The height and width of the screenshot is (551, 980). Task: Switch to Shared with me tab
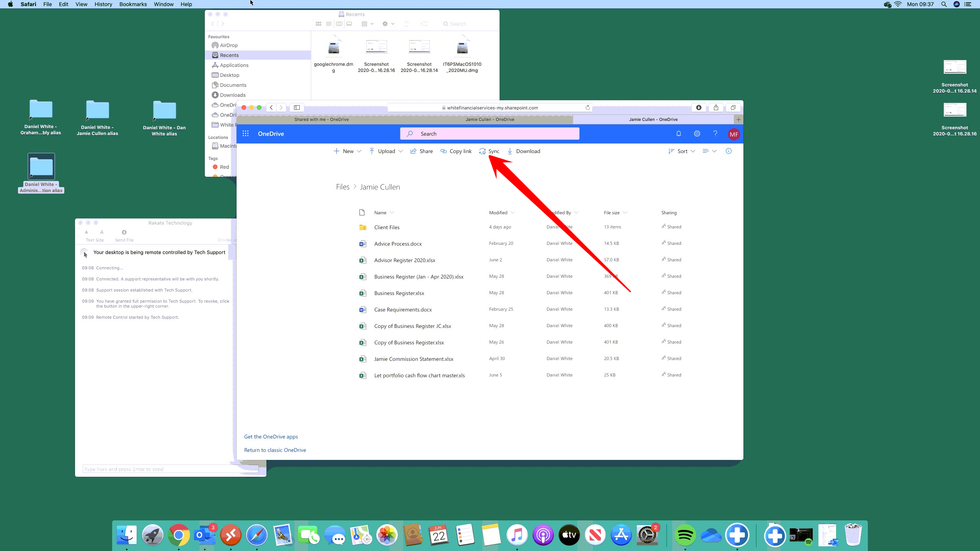[321, 119]
